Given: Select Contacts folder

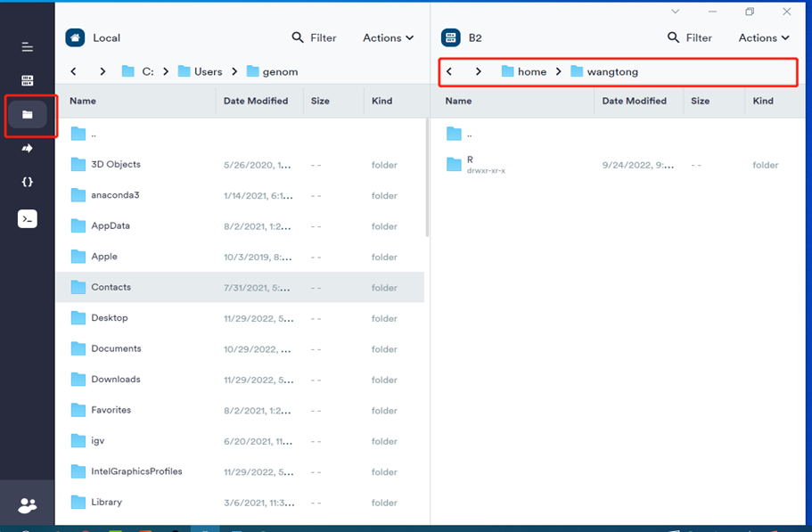Looking at the screenshot, I should (x=240, y=287).
